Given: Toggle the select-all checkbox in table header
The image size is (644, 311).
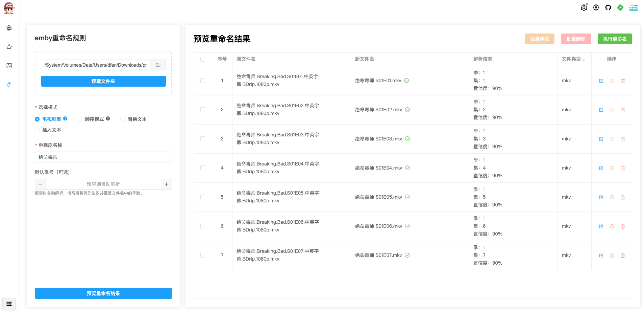Looking at the screenshot, I should tap(203, 59).
